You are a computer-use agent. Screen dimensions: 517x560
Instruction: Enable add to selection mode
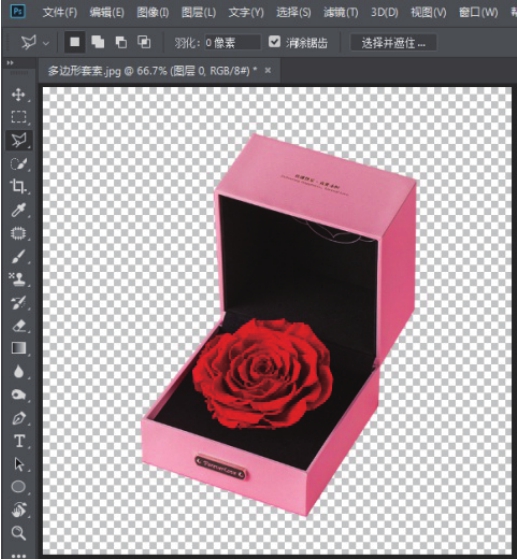pos(97,42)
